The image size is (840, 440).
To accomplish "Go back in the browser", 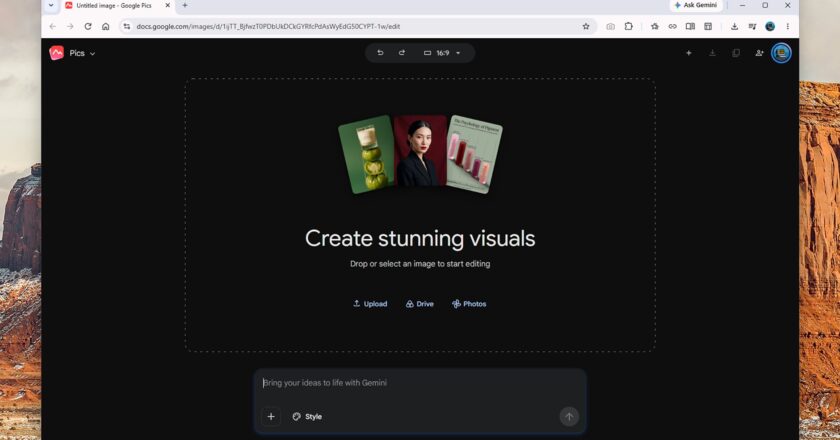I will [x=52, y=26].
